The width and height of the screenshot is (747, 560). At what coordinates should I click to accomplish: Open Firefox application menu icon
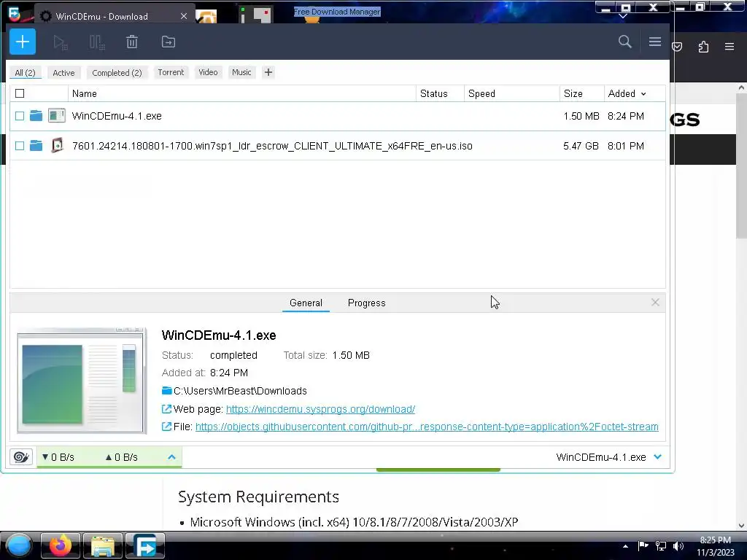pyautogui.click(x=729, y=47)
